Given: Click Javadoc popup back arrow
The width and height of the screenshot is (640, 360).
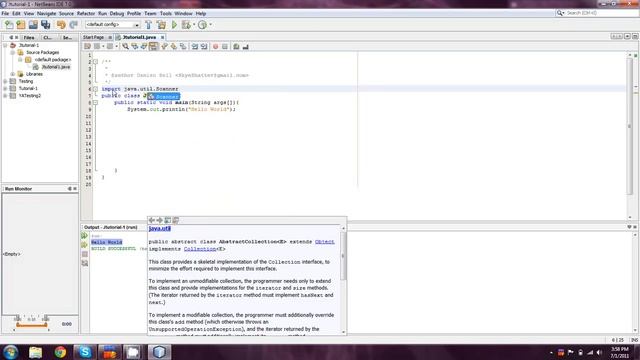Looking at the screenshot, I should click(151, 220).
